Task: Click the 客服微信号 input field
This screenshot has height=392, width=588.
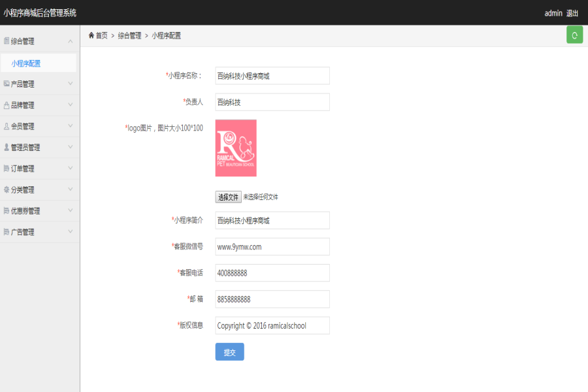Action: 272,246
